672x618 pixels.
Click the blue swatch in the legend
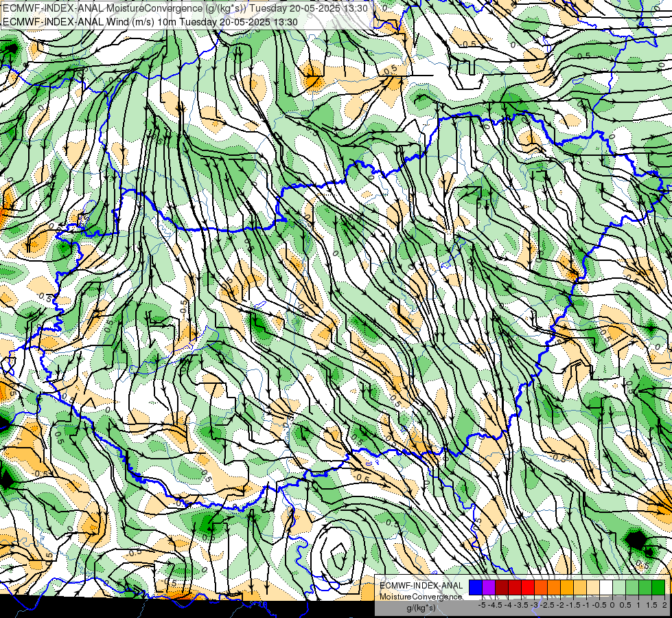click(x=476, y=588)
